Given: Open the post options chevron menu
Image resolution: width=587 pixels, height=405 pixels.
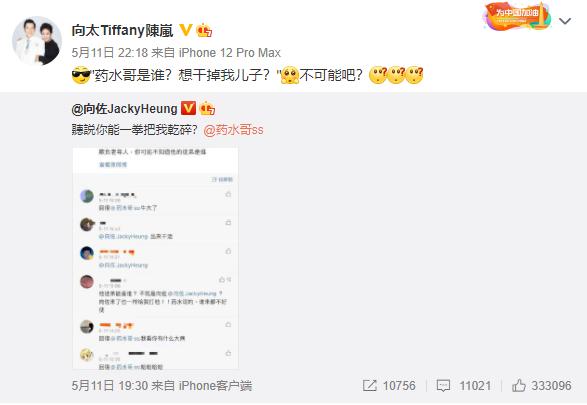Looking at the screenshot, I should 565,21.
